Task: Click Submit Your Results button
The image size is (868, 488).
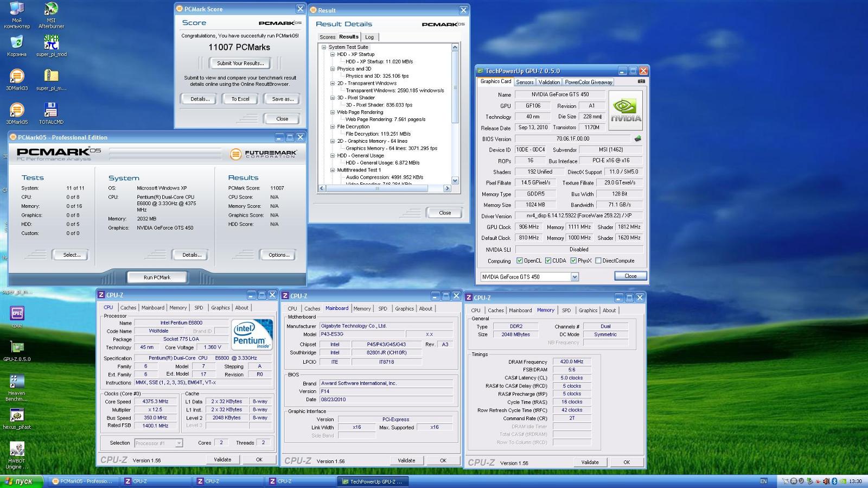Action: click(x=240, y=64)
